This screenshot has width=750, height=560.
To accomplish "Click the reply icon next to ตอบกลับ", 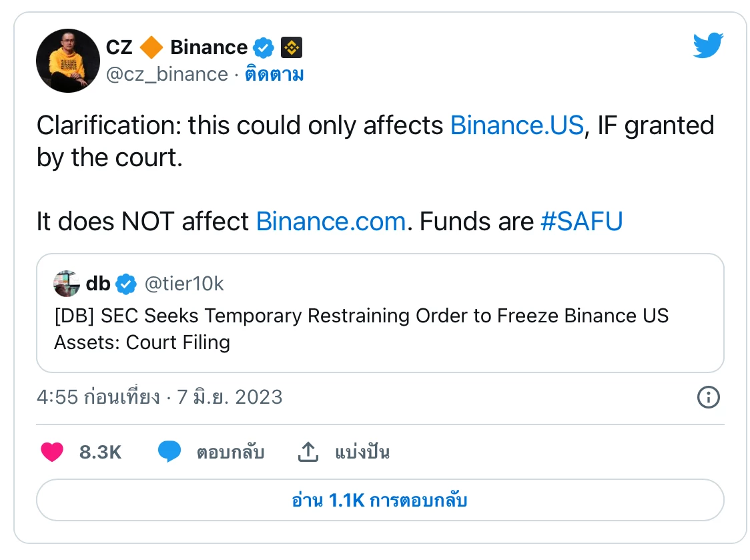I will pyautogui.click(x=170, y=452).
